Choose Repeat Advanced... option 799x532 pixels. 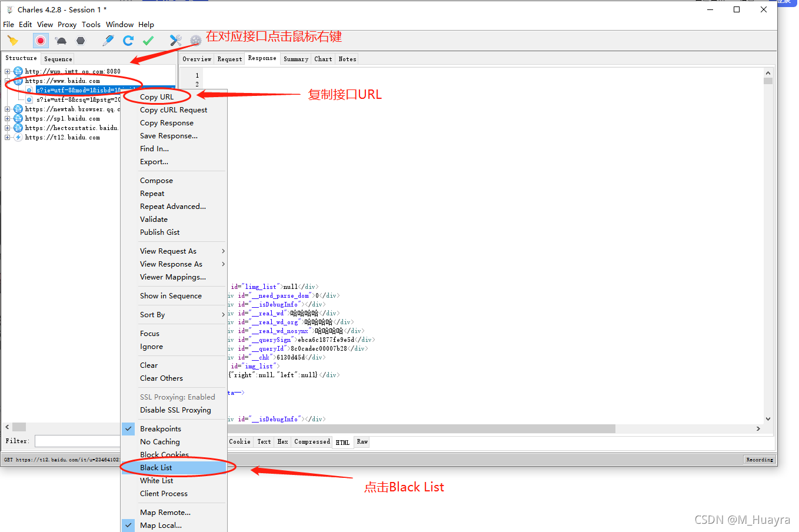(x=174, y=207)
